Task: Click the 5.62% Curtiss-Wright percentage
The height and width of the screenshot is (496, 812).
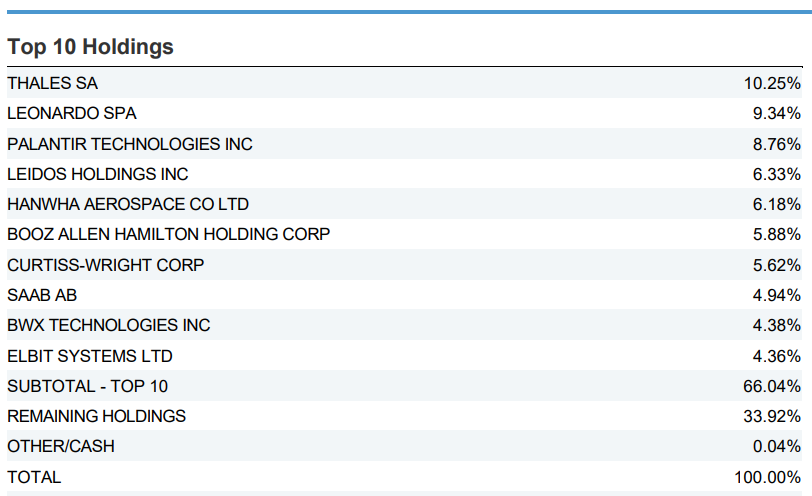Action: [x=777, y=265]
